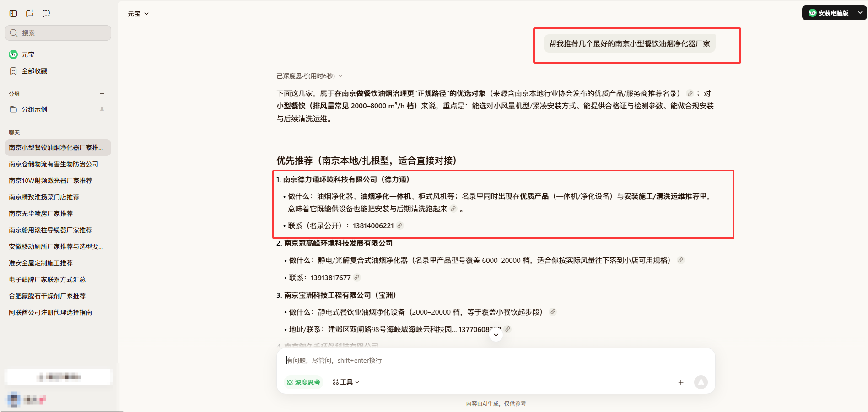868x412 pixels.
Task: Open chat 南京小型餐饮油烟净化器厂家推...
Action: pos(58,148)
